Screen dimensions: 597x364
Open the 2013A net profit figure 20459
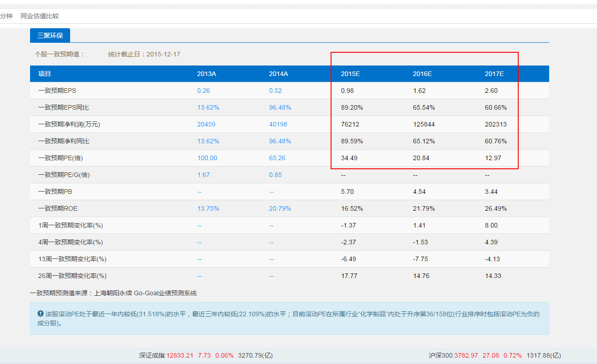(206, 124)
